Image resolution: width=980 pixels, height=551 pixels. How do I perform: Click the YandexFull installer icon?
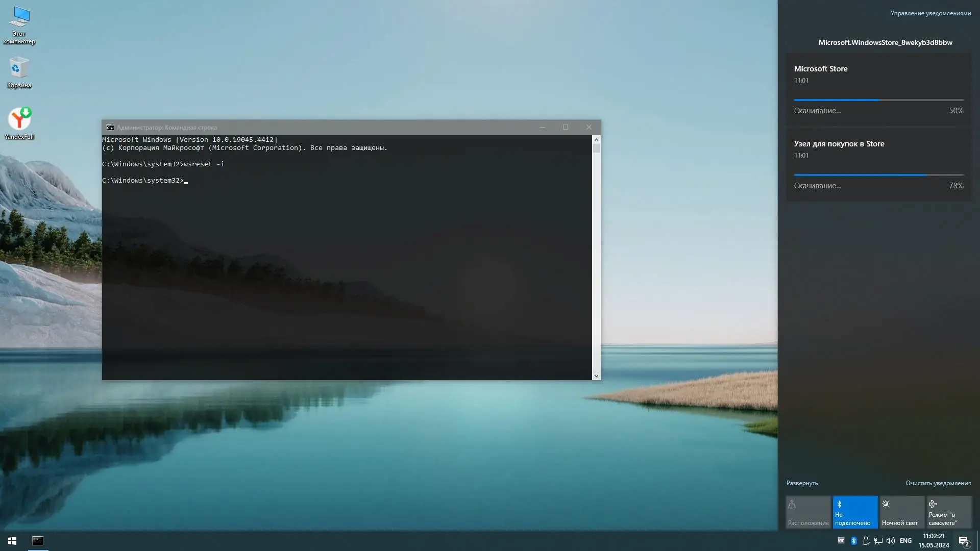coord(19,122)
